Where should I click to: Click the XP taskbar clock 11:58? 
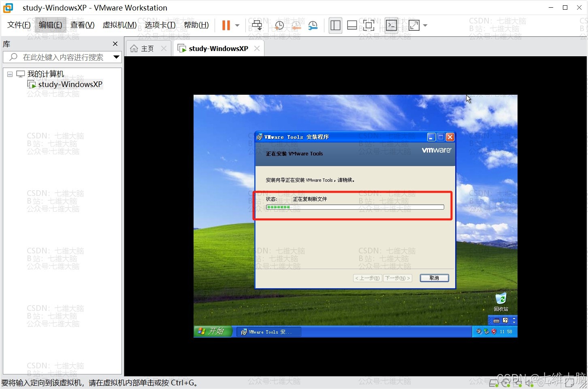click(506, 332)
